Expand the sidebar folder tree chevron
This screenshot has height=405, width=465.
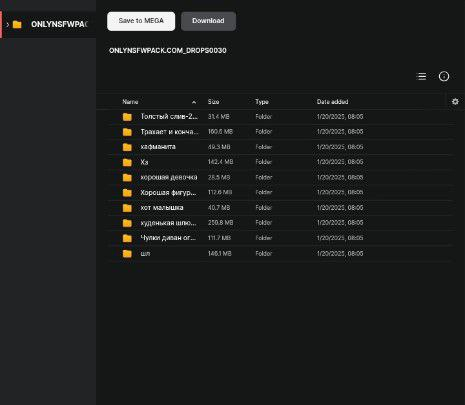tap(7, 24)
